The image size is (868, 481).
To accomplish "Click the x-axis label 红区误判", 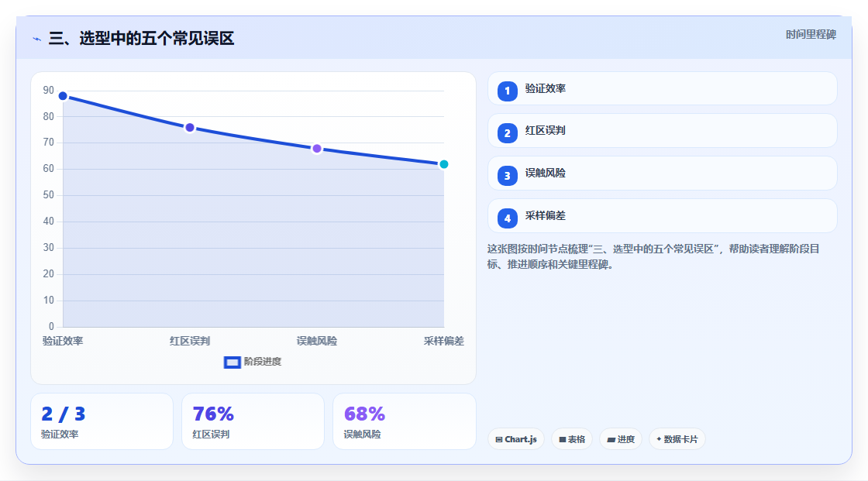I will pos(190,341).
